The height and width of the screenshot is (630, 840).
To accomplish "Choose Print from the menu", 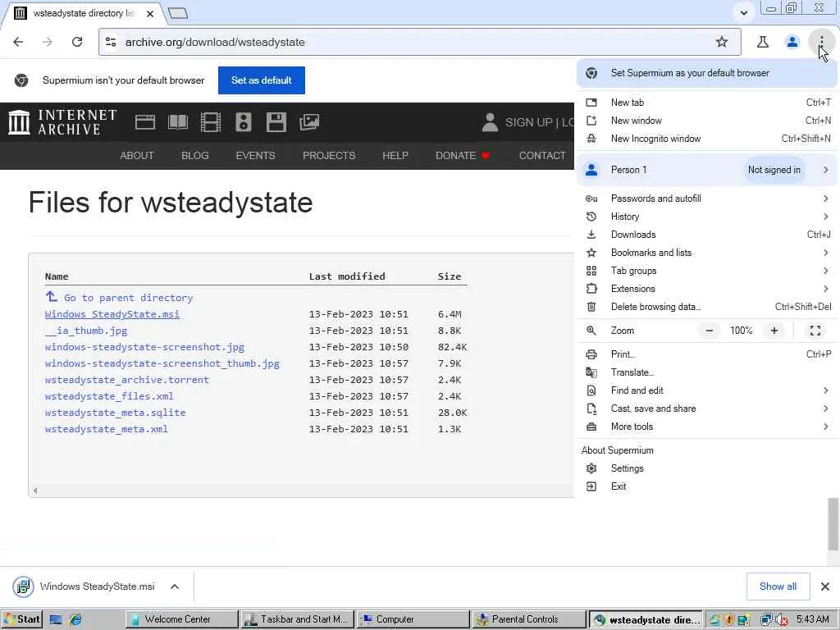I will point(707,354).
